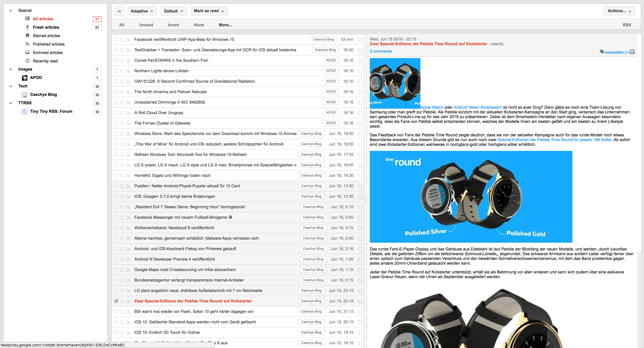644x348 pixels.
Task: Open Tiny Tiny RSS: Forum feed
Action: coord(51,111)
